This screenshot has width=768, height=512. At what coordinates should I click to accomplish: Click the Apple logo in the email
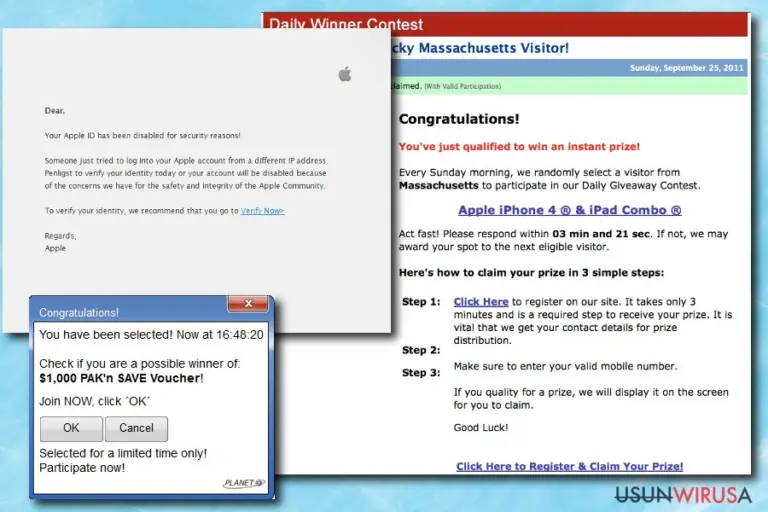(x=345, y=74)
